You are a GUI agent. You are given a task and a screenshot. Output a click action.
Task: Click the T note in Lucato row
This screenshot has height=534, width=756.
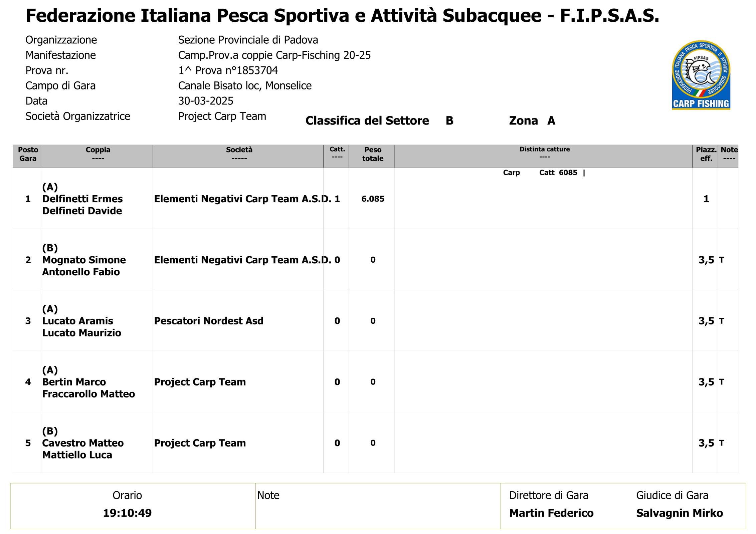coord(722,321)
